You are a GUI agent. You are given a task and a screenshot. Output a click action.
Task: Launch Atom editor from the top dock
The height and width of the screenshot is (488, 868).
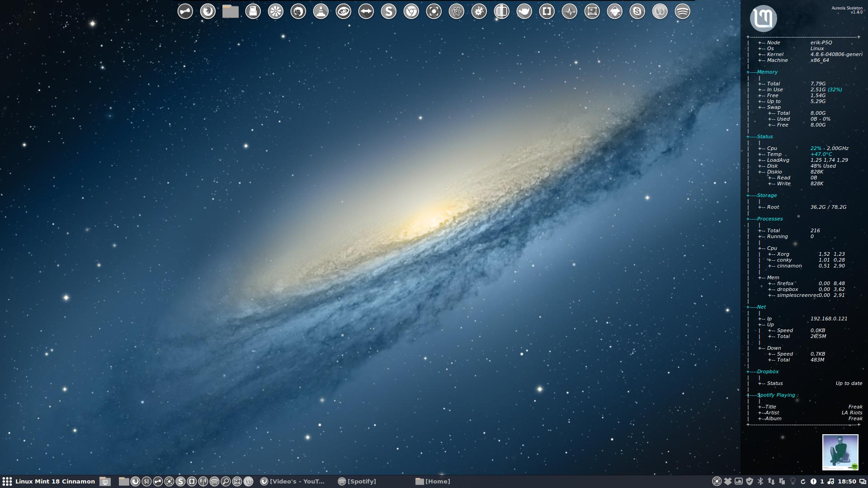[x=457, y=11]
